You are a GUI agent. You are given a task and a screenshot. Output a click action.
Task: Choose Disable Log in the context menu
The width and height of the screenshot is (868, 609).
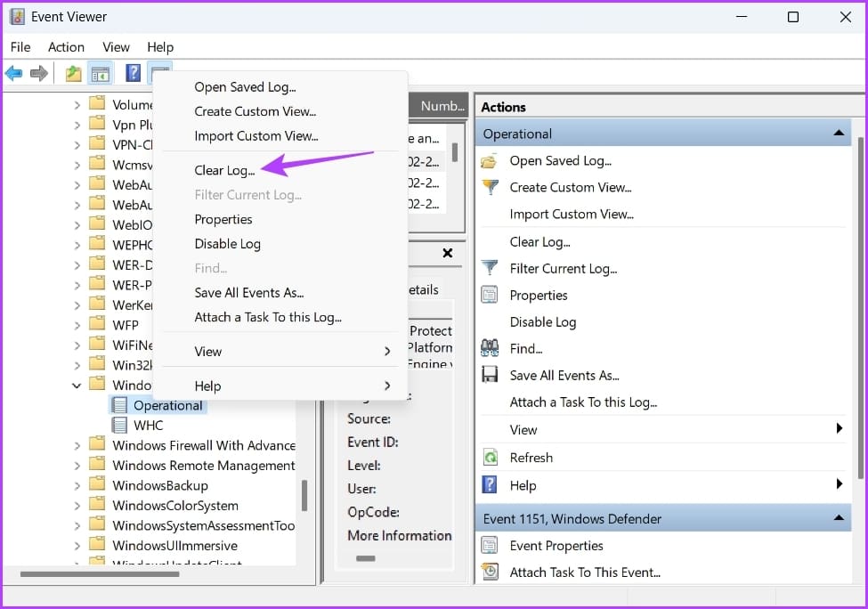click(228, 244)
